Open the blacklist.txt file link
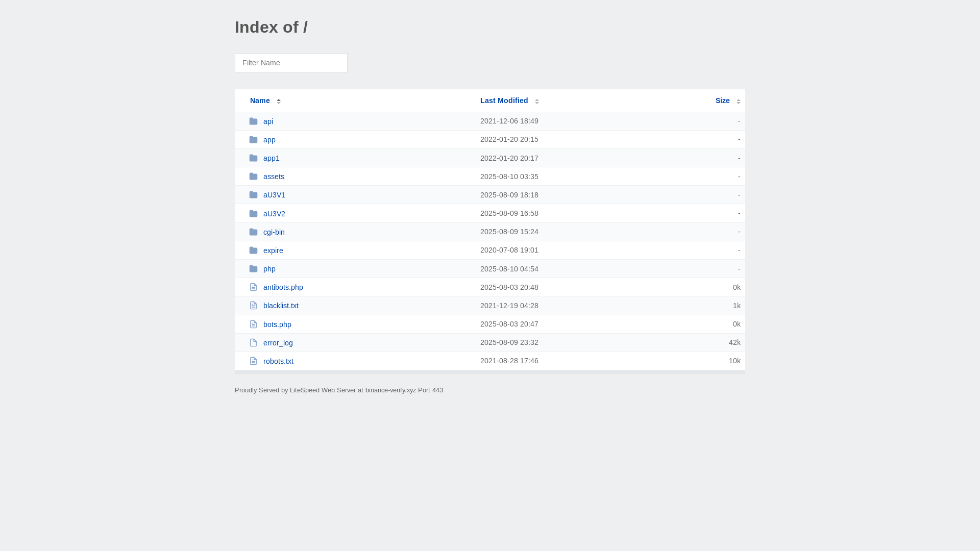The height and width of the screenshot is (551, 980). point(281,306)
